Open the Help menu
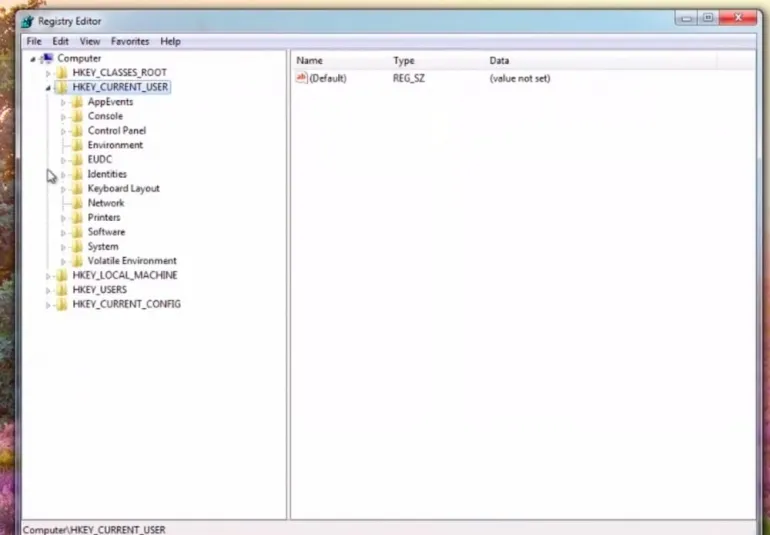The image size is (770, 535). [x=170, y=42]
